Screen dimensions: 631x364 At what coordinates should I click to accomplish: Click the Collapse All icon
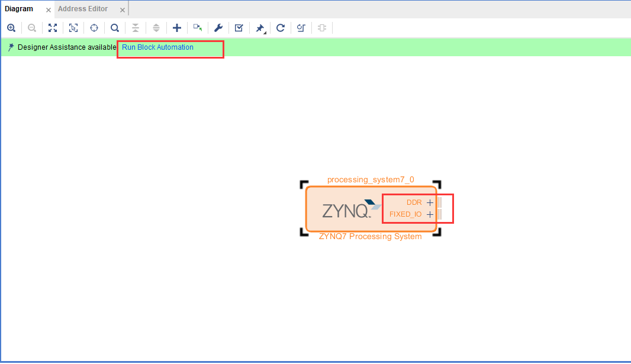[x=136, y=28]
